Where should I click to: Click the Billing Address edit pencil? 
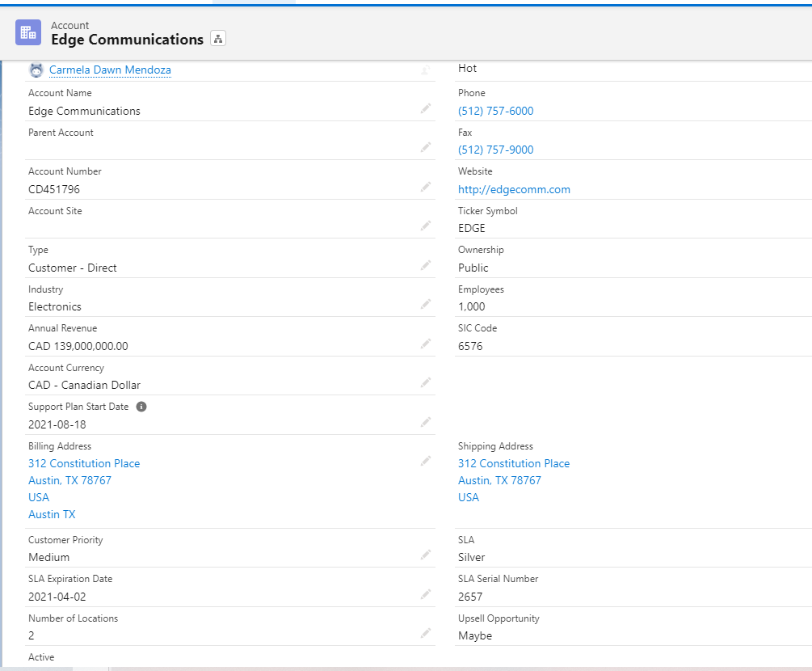[426, 461]
